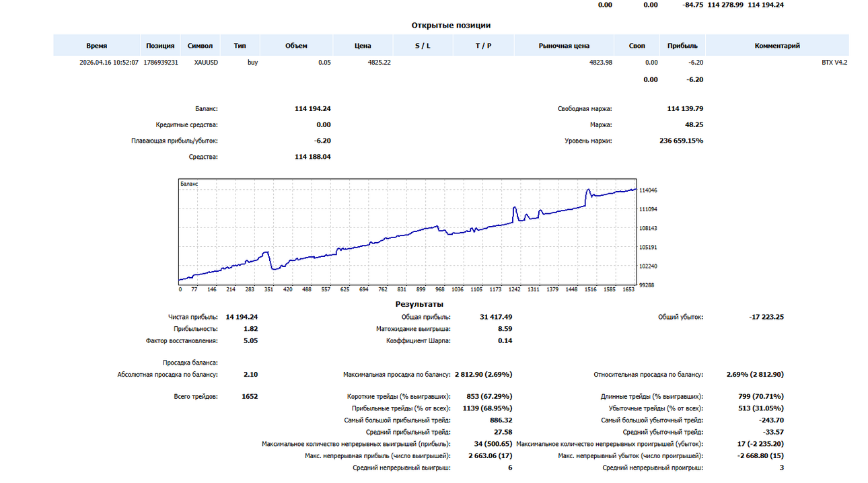Click the 'Плавающая прибыль/убыток:' label
Viewport: 868px width, 483px height.
coord(175,141)
